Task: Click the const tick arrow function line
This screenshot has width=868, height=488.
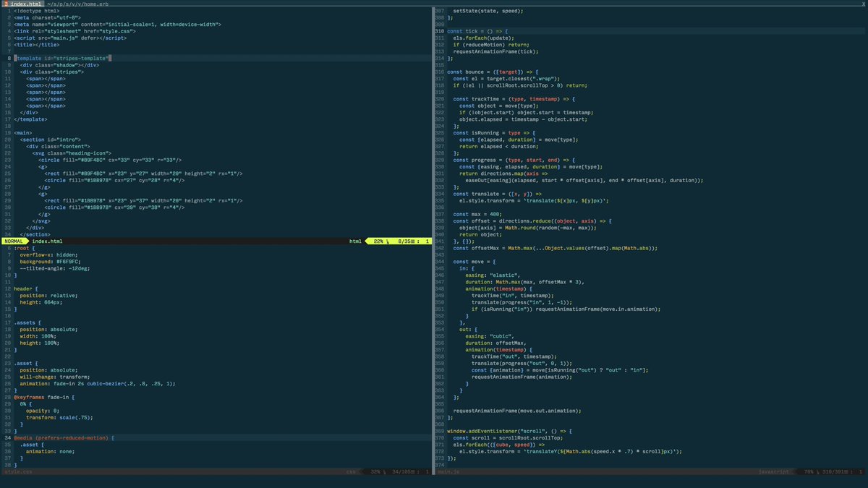Action: tap(477, 31)
